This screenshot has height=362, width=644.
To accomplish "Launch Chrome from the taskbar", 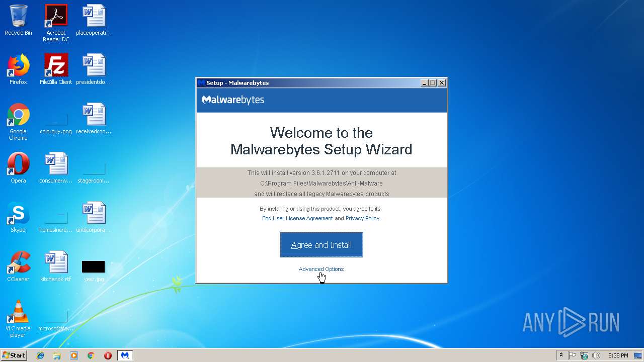I will 91,355.
